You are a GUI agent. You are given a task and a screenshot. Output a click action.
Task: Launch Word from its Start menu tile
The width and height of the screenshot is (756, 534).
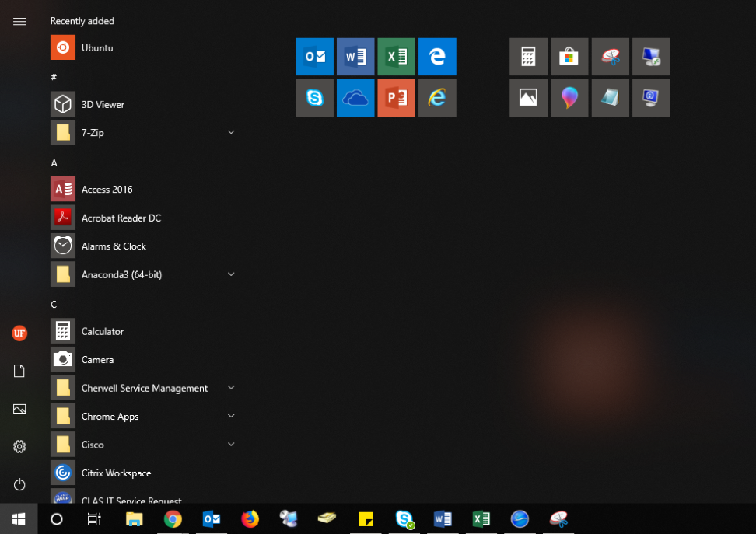(x=355, y=57)
